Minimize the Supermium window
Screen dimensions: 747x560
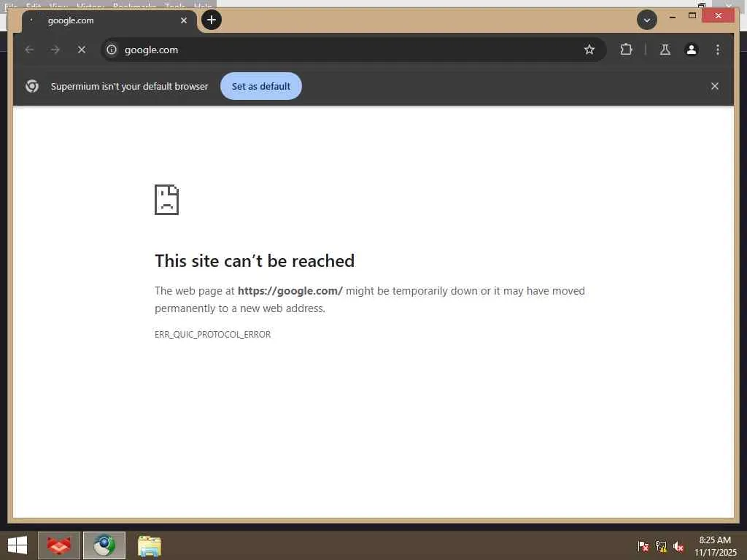click(x=672, y=16)
